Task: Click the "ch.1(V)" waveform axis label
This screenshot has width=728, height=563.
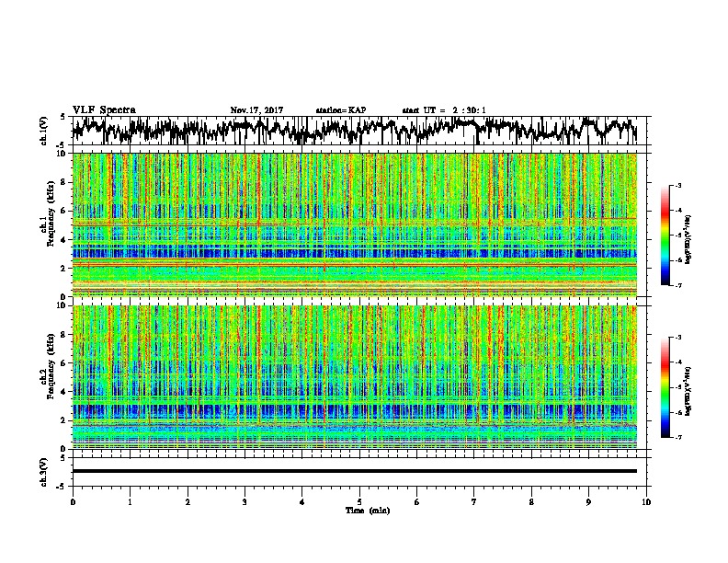Action: [x=44, y=131]
